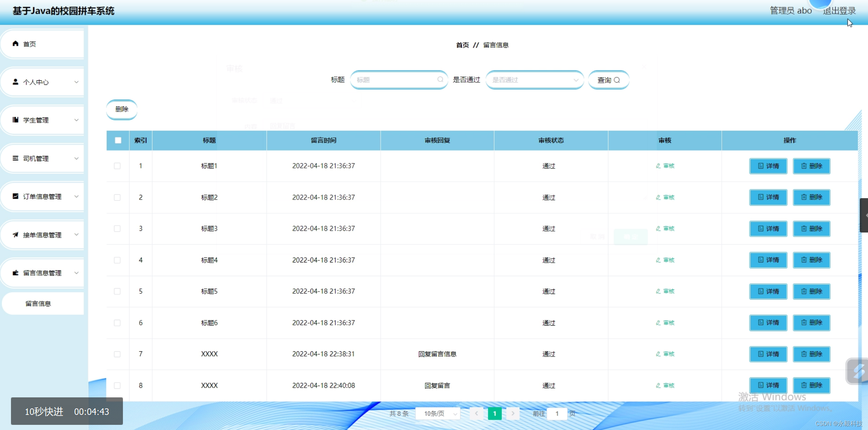Viewport: 868px width, 430px height.
Task: Expand the 司机管理 sidebar menu
Action: 42,158
